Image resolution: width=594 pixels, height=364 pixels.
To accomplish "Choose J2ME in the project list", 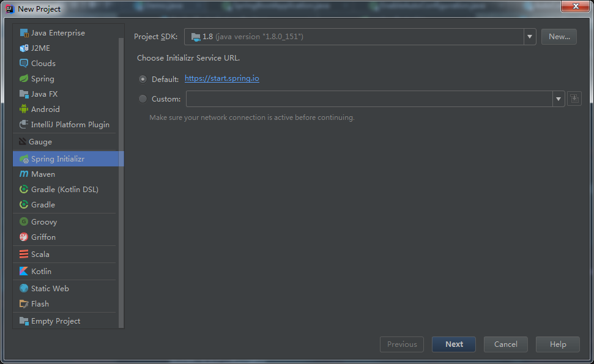I will tap(66, 48).
